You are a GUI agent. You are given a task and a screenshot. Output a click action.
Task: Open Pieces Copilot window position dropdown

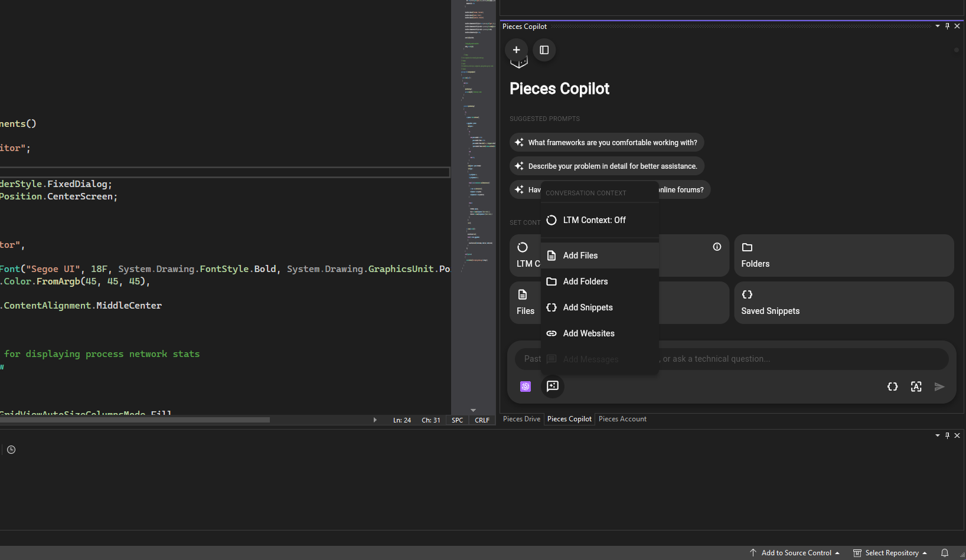[938, 26]
